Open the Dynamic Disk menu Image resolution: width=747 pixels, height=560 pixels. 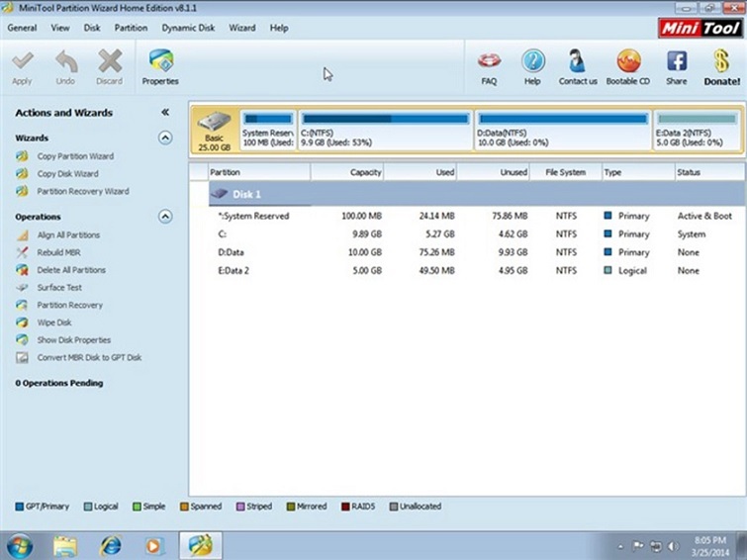pyautogui.click(x=188, y=28)
